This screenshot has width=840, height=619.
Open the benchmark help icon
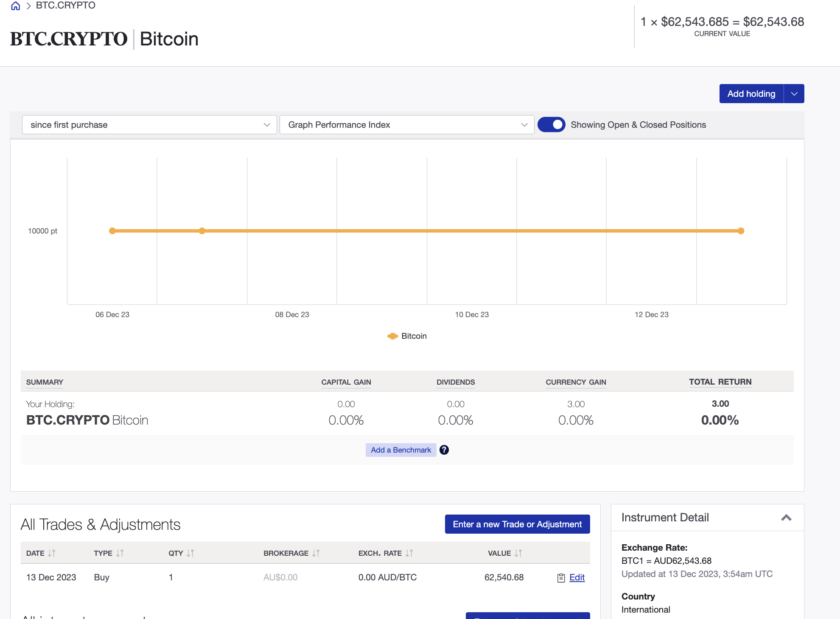[x=444, y=450]
